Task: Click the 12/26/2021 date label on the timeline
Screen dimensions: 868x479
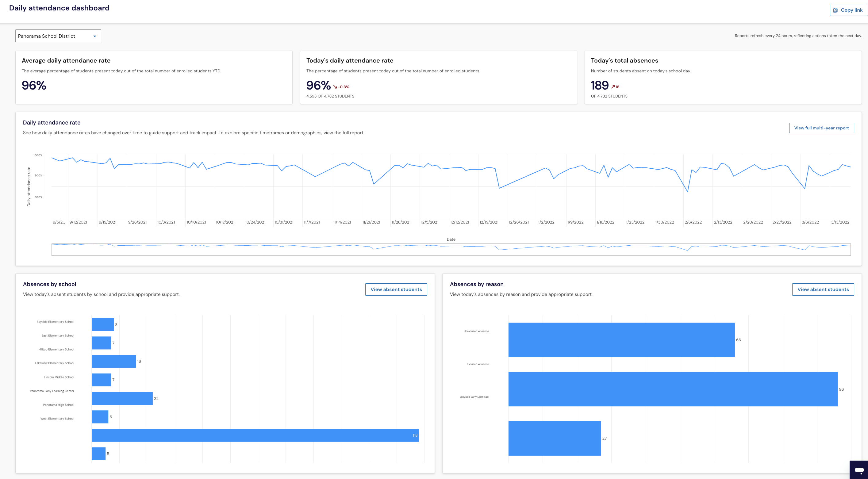Action: [x=519, y=222]
